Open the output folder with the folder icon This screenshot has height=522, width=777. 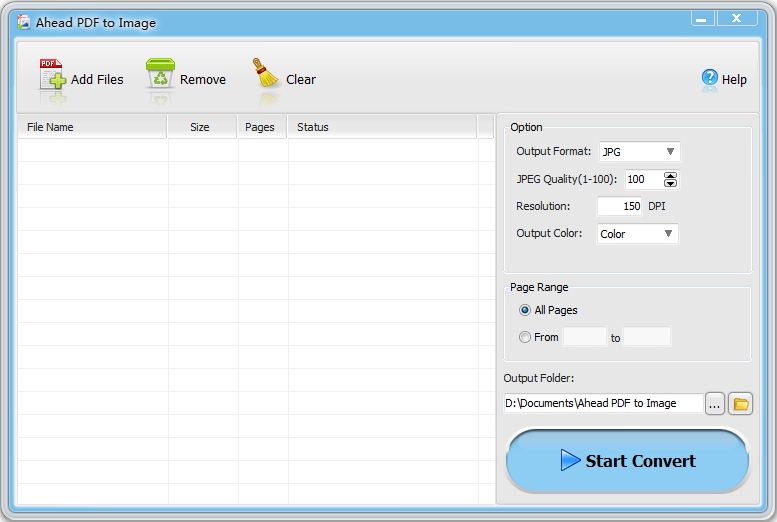click(740, 404)
